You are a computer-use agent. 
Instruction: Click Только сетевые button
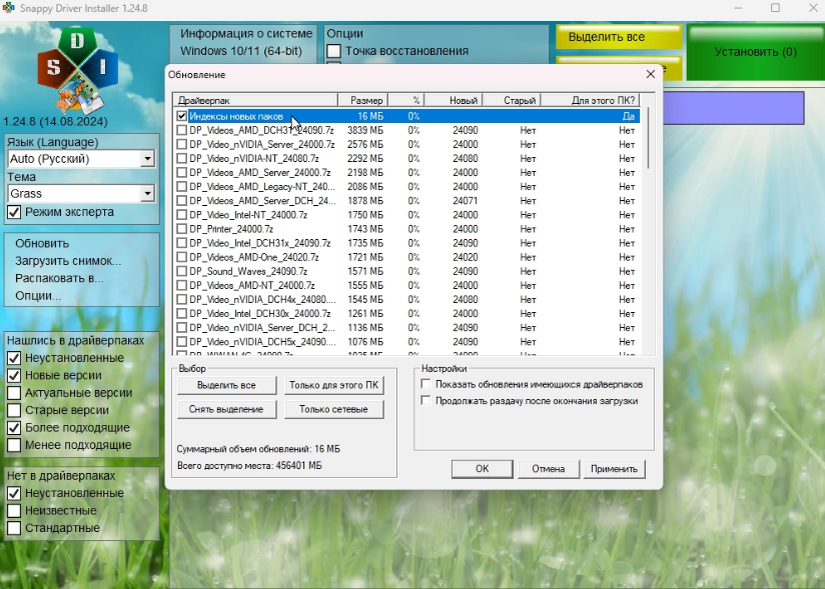click(334, 409)
